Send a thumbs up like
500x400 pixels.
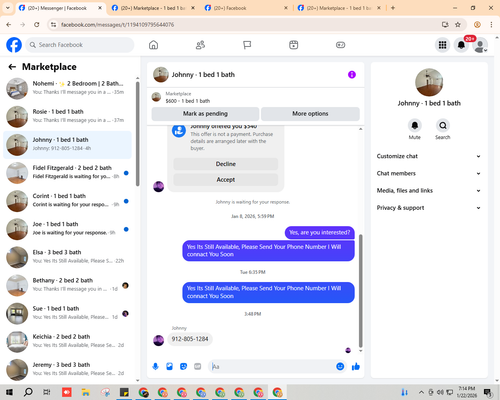click(x=356, y=367)
